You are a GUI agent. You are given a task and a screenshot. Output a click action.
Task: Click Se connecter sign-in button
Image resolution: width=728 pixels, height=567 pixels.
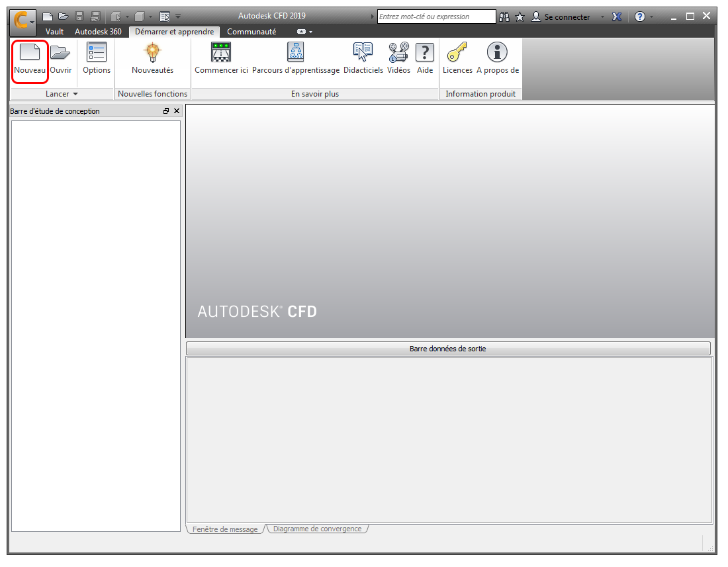point(561,17)
